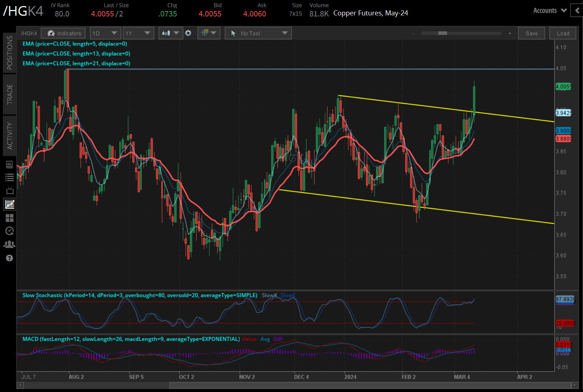Expand the 1D aggregation period dropdown

[105, 33]
